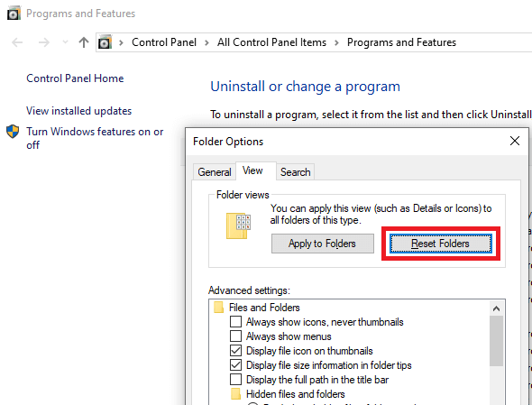Click the Folder Options title text

228,142
